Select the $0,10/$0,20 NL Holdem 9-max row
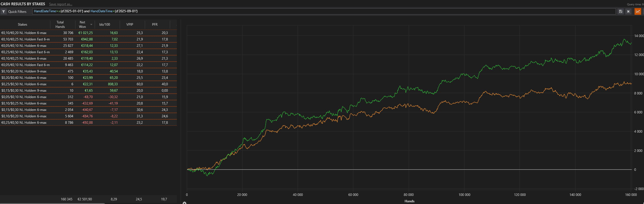Viewport: 644px width, 204px height. [88, 71]
